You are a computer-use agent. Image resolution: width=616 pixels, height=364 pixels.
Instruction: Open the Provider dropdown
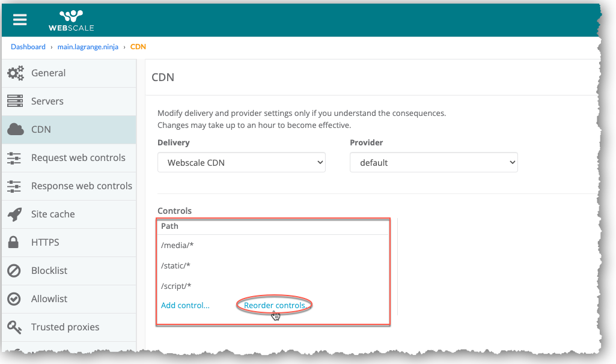[x=433, y=163]
